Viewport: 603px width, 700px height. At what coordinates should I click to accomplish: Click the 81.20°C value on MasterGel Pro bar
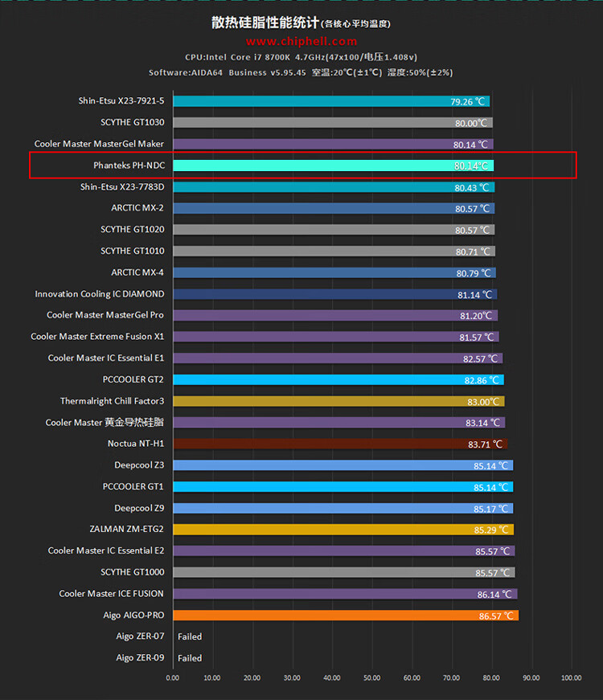point(476,316)
